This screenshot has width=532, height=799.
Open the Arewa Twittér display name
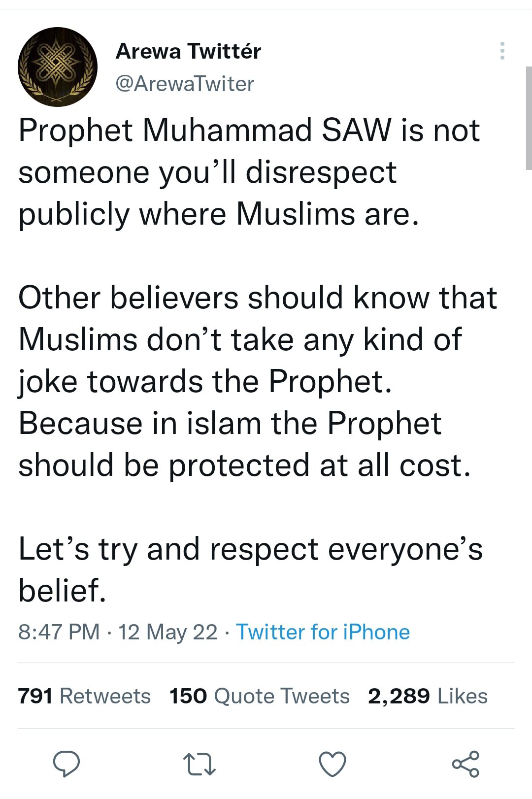coord(188,51)
